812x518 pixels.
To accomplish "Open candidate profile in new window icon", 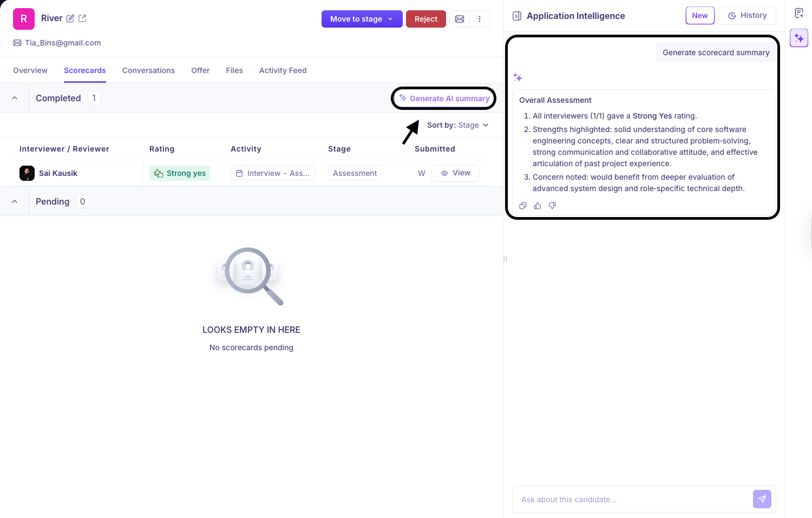I will [82, 18].
